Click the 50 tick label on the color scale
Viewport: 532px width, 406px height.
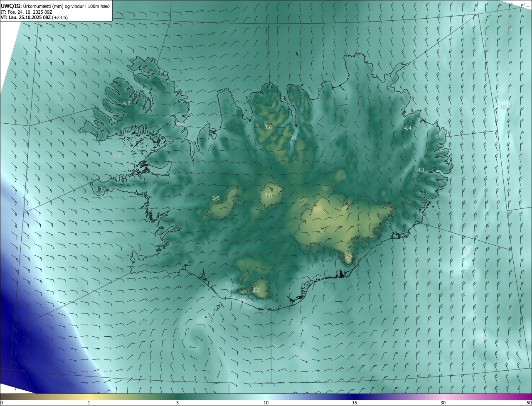529,403
